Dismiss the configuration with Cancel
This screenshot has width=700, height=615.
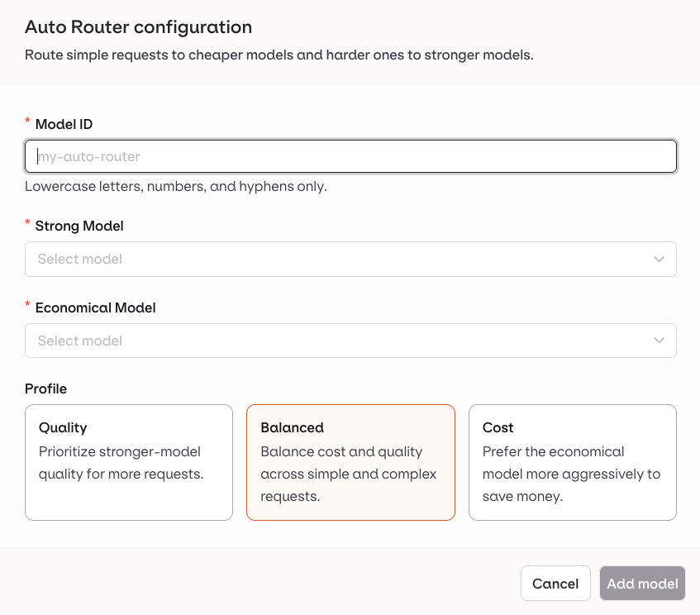pos(555,583)
